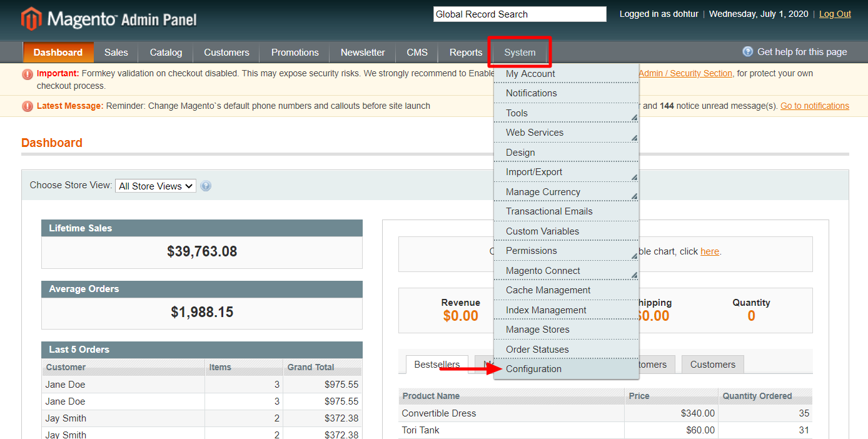
Task: Switch to the Bestsellers tab
Action: 437,365
